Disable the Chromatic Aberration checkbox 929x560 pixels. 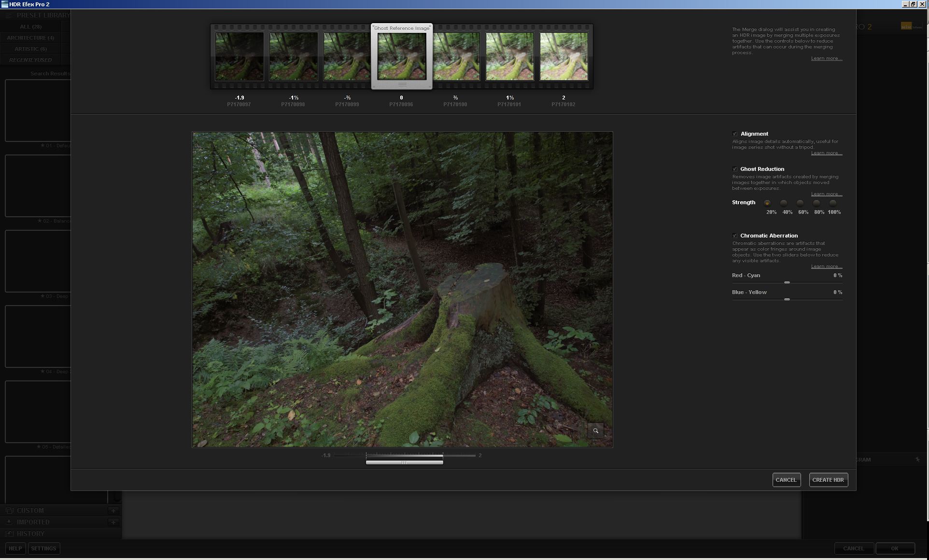pyautogui.click(x=735, y=236)
